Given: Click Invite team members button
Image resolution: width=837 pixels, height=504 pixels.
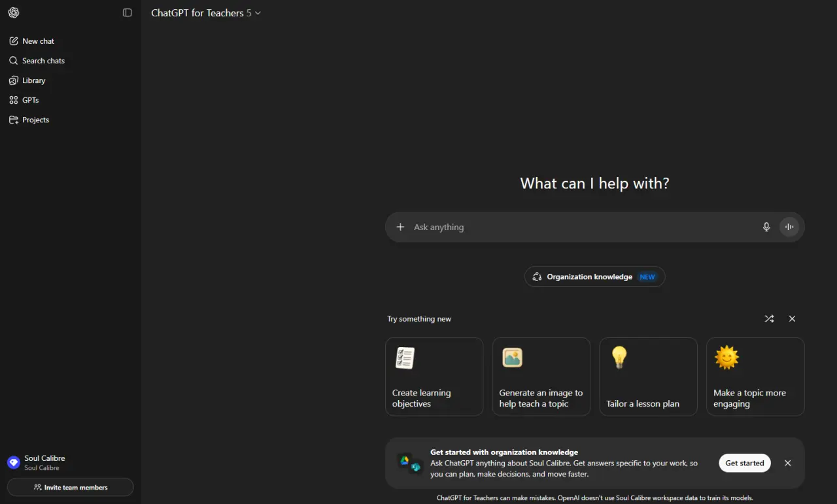Looking at the screenshot, I should click(71, 487).
